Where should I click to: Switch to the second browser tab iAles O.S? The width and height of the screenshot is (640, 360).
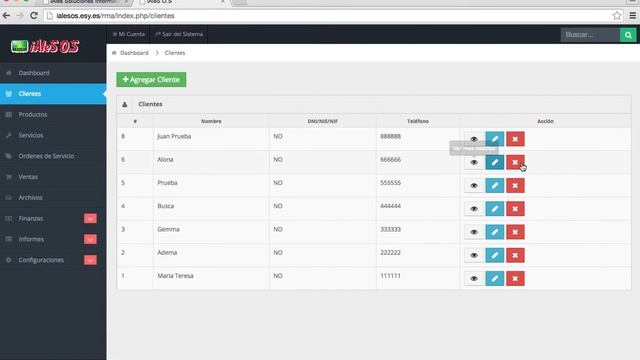183,2
